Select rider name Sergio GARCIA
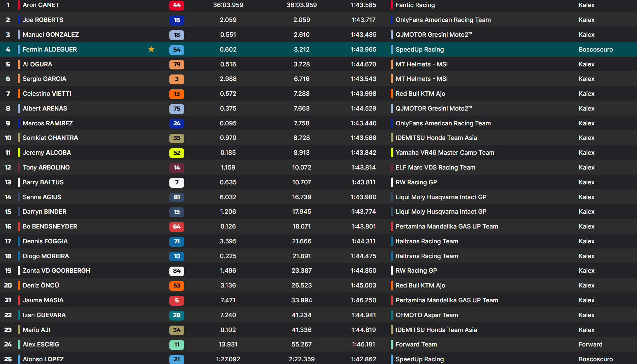The image size is (637, 364). [x=45, y=79]
